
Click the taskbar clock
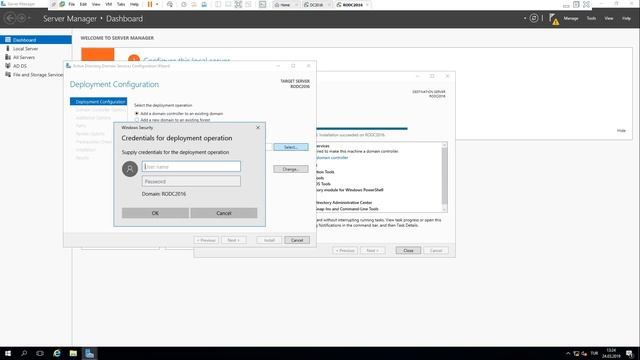tap(611, 353)
